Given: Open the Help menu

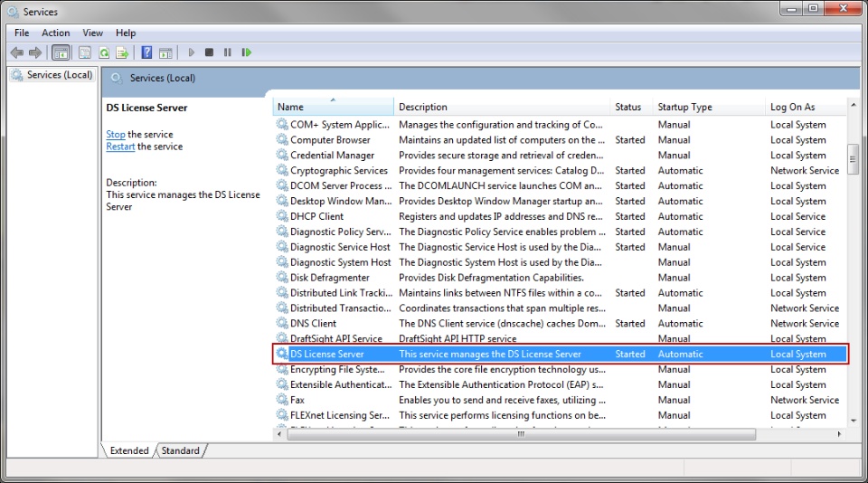Looking at the screenshot, I should point(126,33).
